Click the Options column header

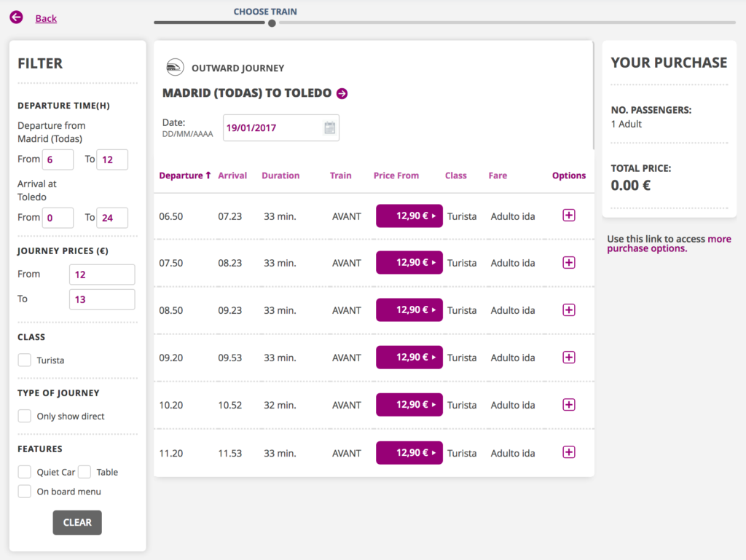coord(568,176)
